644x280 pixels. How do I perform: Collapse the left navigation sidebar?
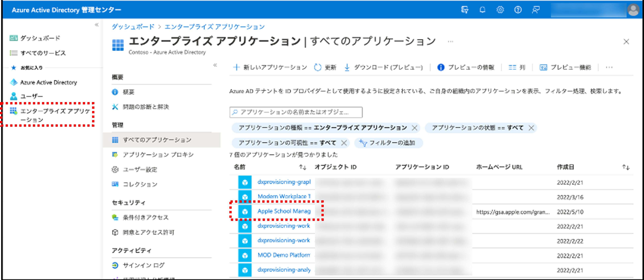coord(97,24)
